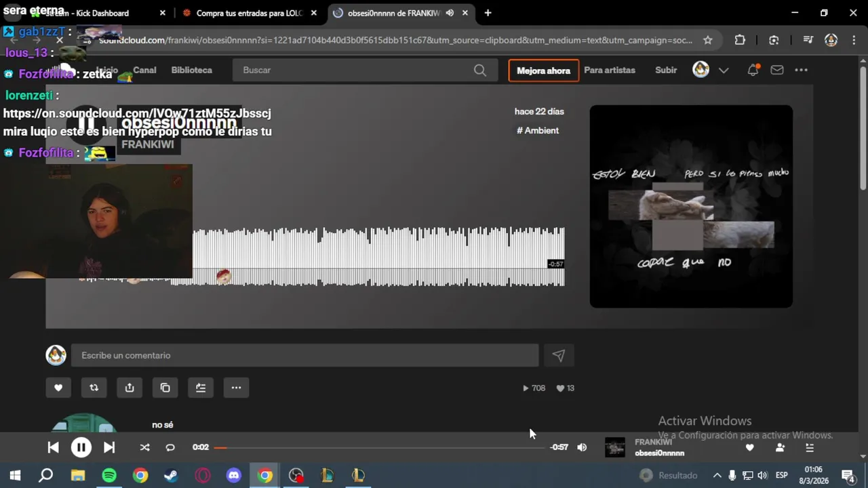The image size is (868, 488).
Task: Go to Subir upload page
Action: (666, 70)
